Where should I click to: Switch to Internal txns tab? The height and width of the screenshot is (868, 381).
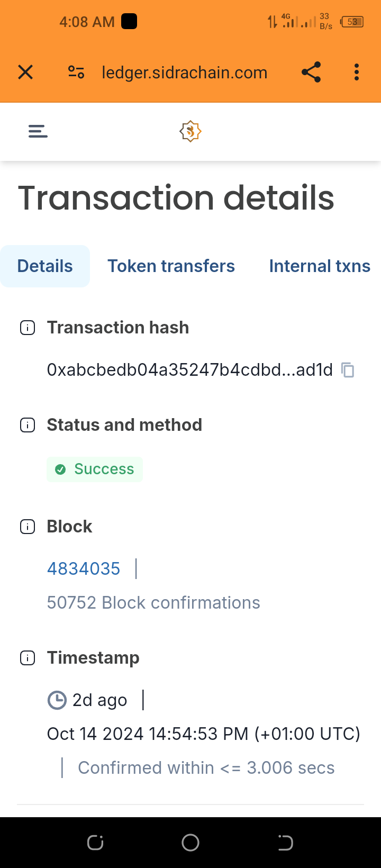[x=320, y=266]
